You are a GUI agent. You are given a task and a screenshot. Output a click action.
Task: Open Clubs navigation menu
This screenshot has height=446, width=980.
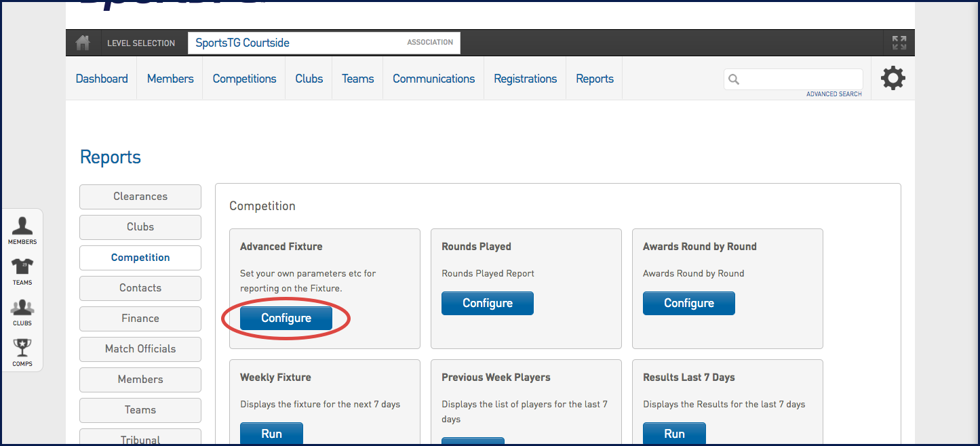pos(309,79)
